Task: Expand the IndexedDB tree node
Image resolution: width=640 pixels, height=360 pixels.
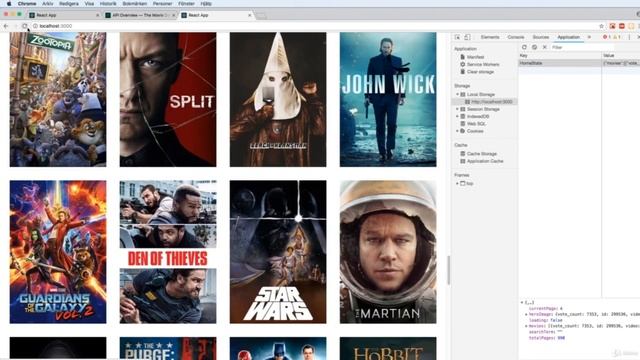Action: (x=457, y=116)
